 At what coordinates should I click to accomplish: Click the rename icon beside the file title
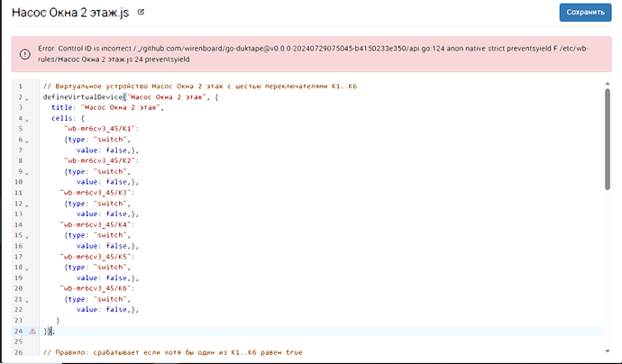(x=141, y=13)
